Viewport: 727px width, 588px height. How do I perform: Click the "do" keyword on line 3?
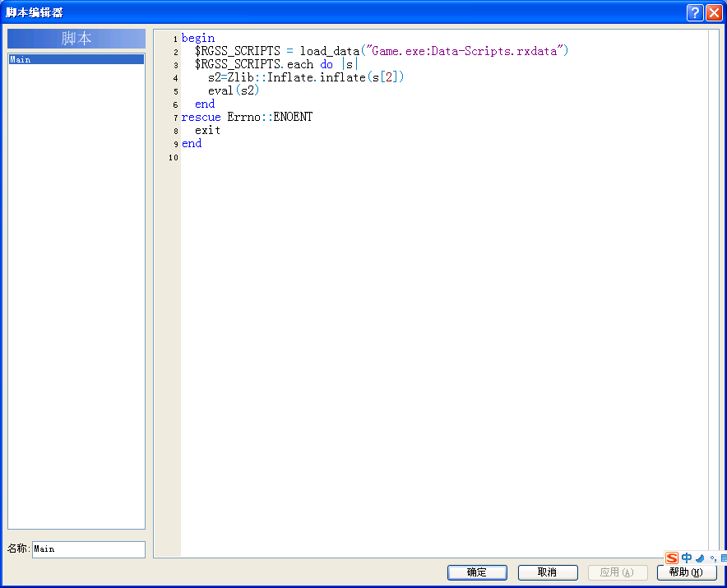click(326, 64)
